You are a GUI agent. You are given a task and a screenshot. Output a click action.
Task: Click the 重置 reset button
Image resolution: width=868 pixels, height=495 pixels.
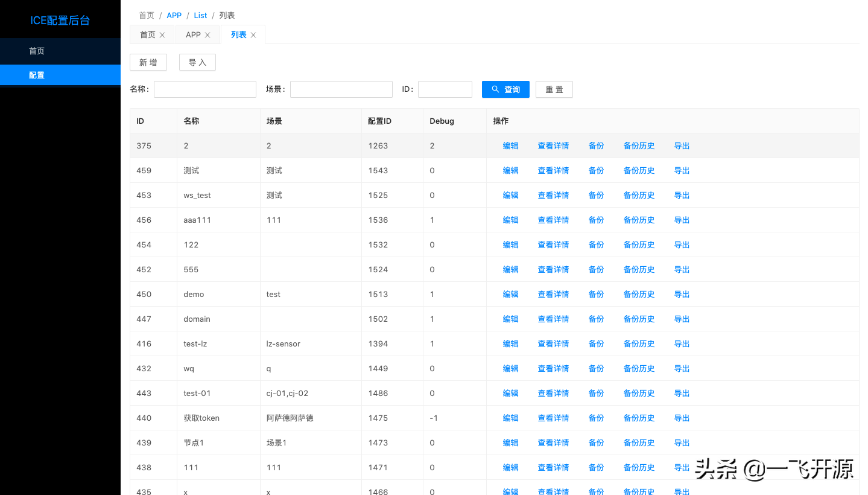pos(554,89)
